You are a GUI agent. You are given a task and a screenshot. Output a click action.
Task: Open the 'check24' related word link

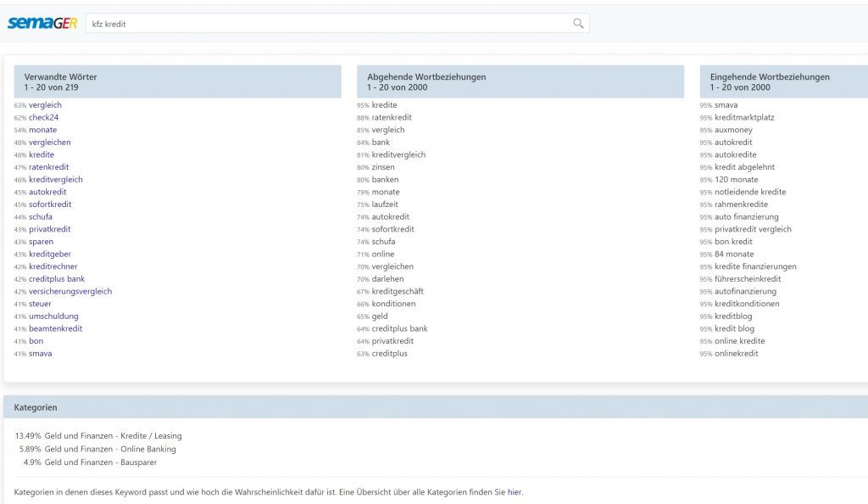(44, 117)
